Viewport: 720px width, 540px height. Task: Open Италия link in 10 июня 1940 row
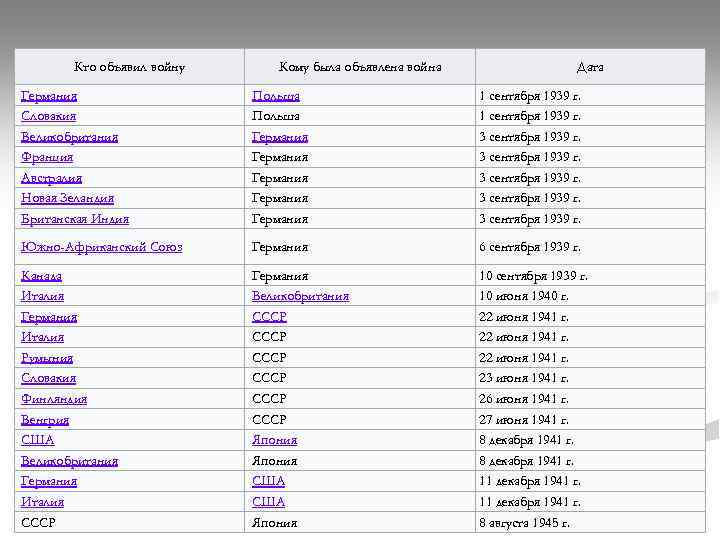point(42,296)
